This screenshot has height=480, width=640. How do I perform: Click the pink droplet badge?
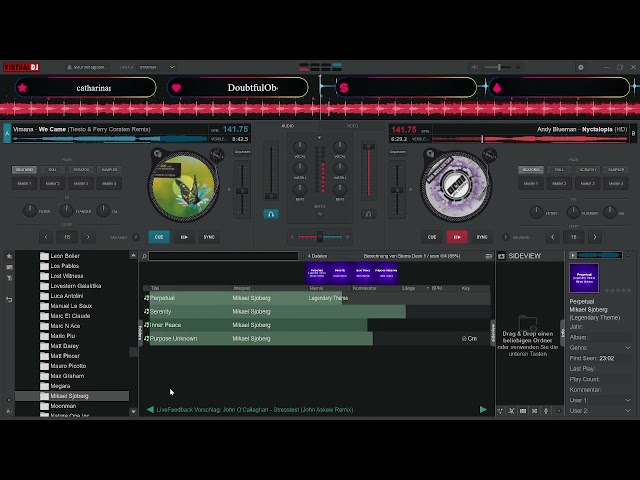(497, 88)
